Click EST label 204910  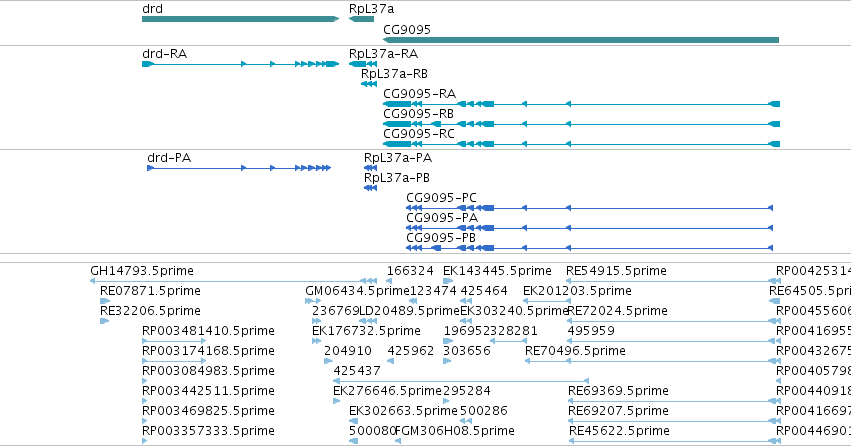(348, 351)
